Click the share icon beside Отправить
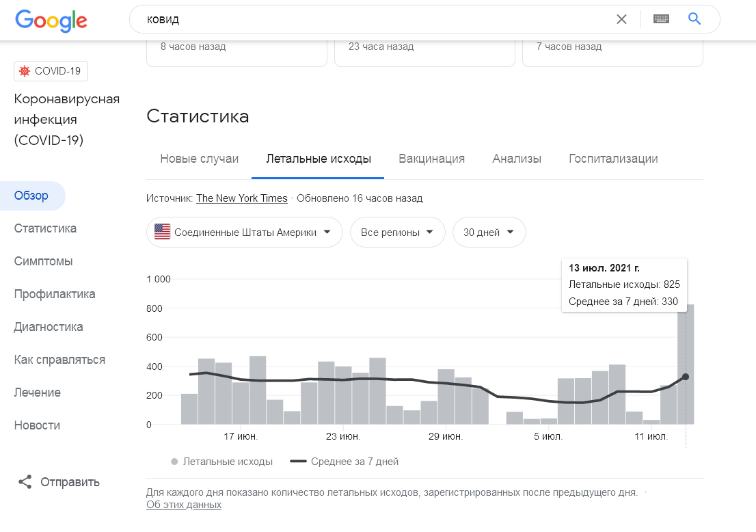Screen dimensions: 756x532 pos(25,482)
